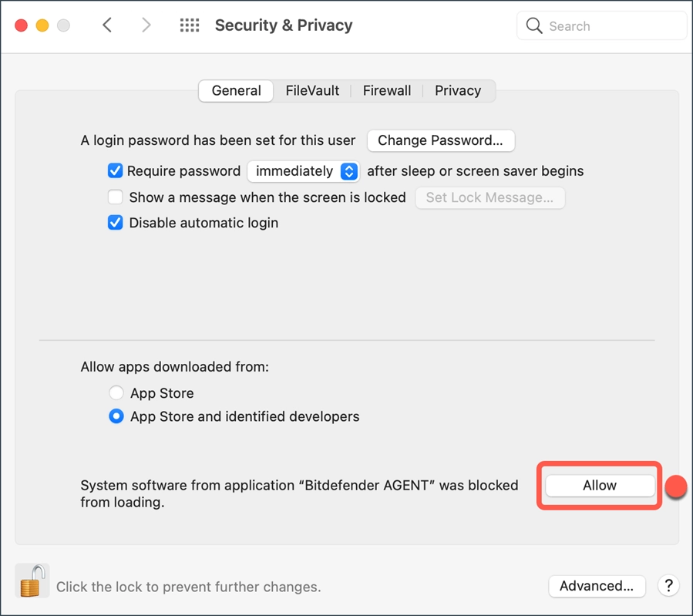The image size is (693, 616).
Task: Click the red close window button
Action: pos(22,25)
